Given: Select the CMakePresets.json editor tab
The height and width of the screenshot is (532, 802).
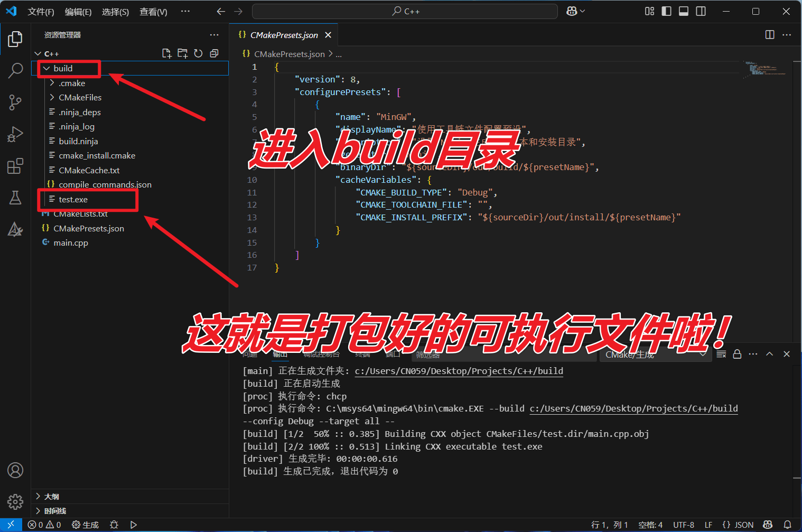Looking at the screenshot, I should point(283,35).
